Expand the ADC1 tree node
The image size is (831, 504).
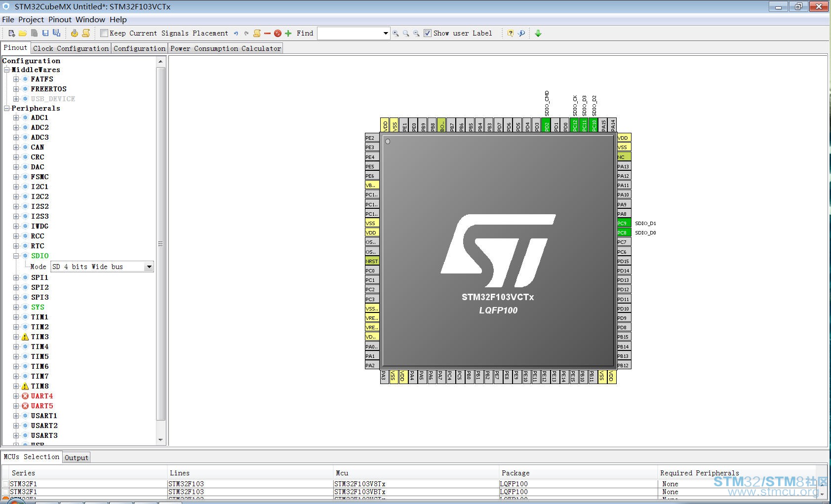(16, 117)
